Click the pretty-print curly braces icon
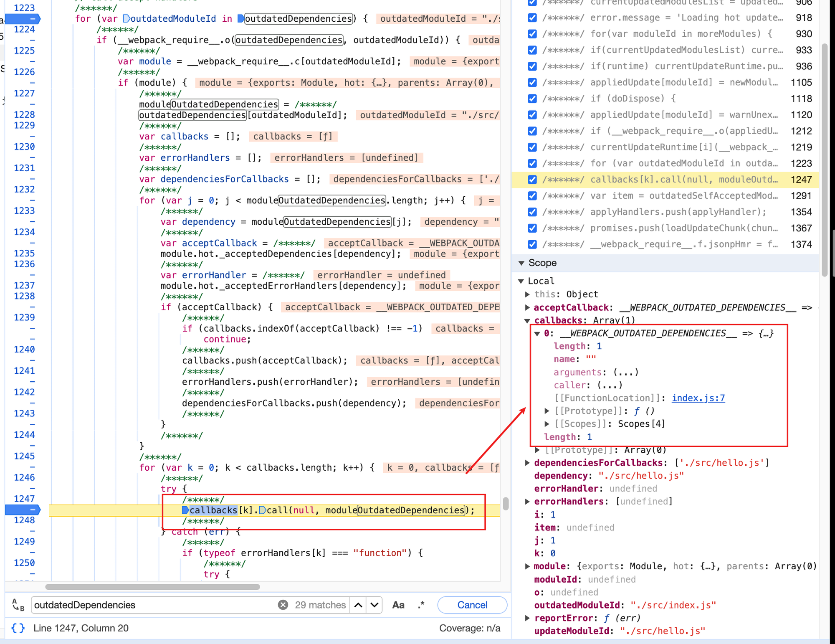Screen dimensions: 835x644 tap(18, 628)
